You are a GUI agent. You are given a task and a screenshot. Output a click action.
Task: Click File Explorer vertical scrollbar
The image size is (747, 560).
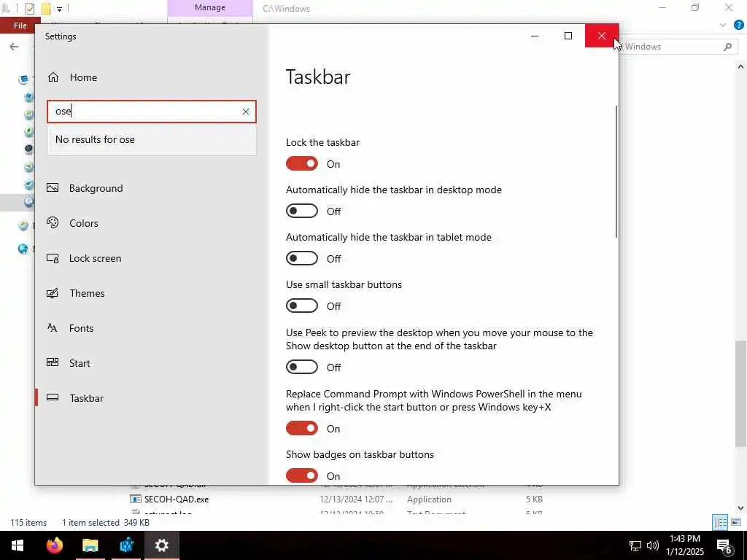[x=740, y=393]
